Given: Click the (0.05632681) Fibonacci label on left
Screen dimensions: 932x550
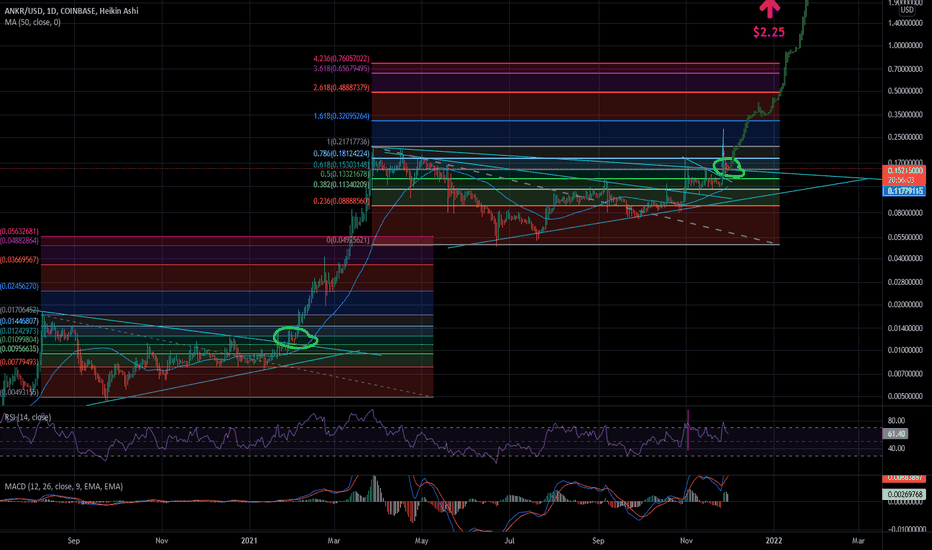Looking at the screenshot, I should (20, 232).
